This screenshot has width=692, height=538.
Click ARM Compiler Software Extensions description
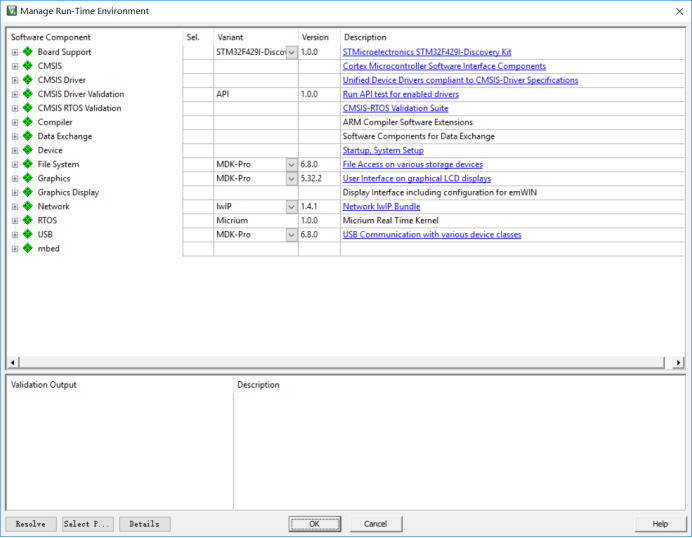408,122
